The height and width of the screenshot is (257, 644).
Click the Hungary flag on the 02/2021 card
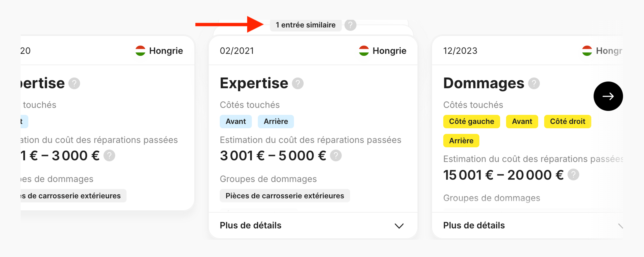tap(364, 51)
